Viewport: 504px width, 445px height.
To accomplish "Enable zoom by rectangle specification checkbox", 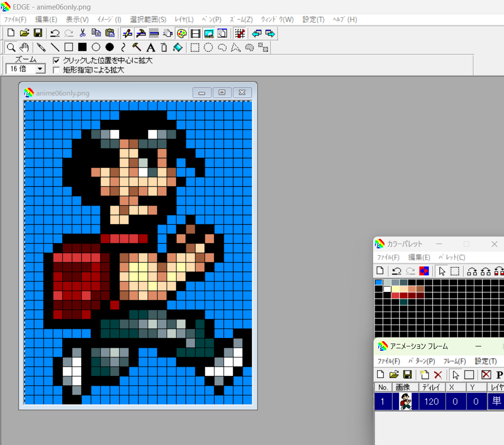I will [x=56, y=70].
